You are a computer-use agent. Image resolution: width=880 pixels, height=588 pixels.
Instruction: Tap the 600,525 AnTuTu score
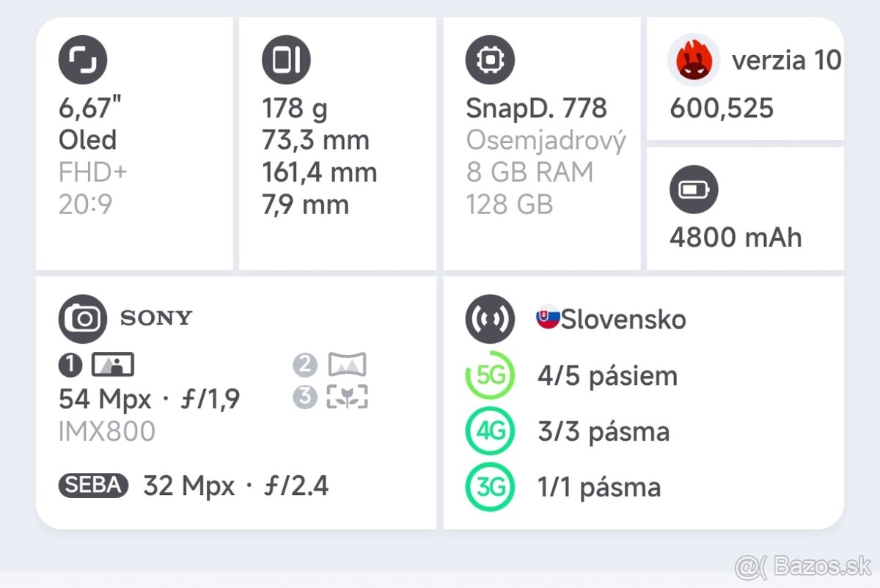[x=722, y=109]
